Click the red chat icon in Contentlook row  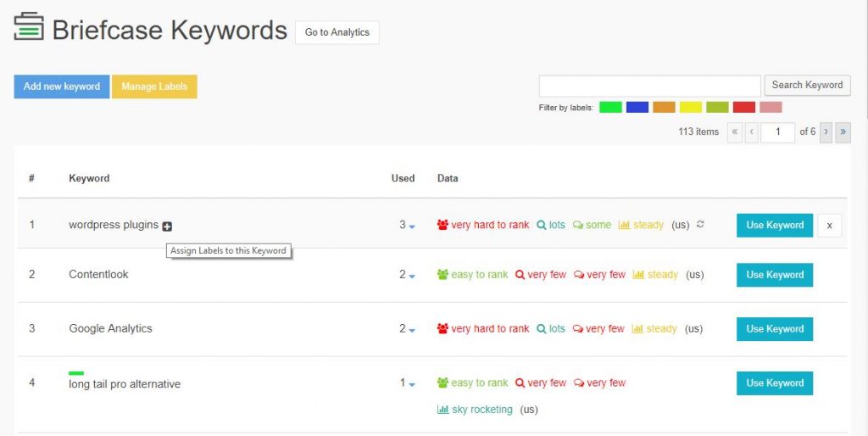pos(579,275)
